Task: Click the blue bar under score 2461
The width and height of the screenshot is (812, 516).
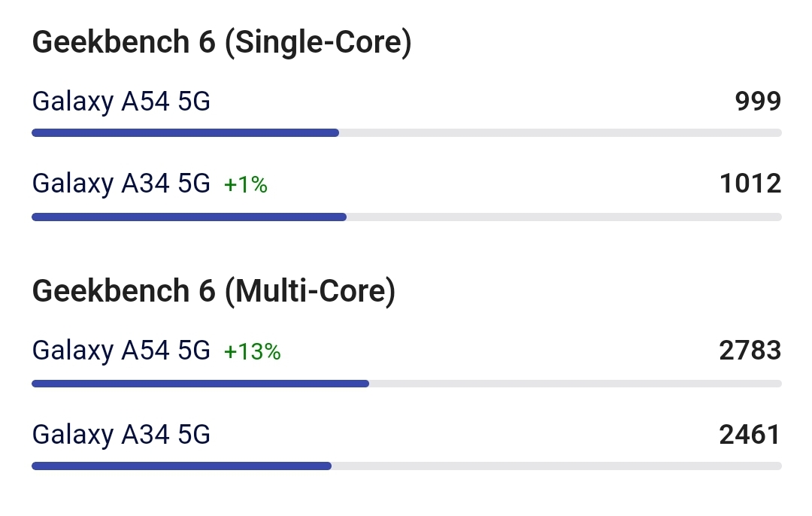Action: tap(182, 466)
